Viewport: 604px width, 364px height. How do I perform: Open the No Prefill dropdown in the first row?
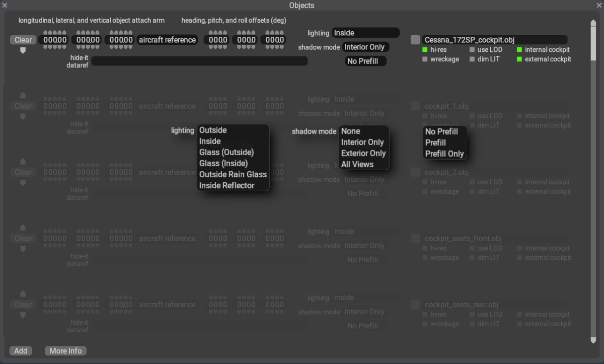365,61
